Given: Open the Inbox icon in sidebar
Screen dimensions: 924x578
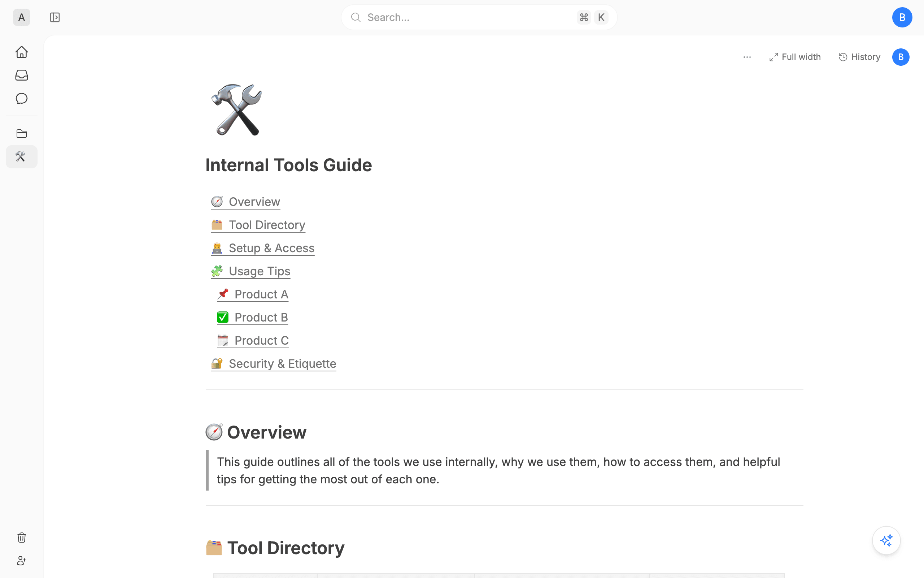Looking at the screenshot, I should coord(22,75).
